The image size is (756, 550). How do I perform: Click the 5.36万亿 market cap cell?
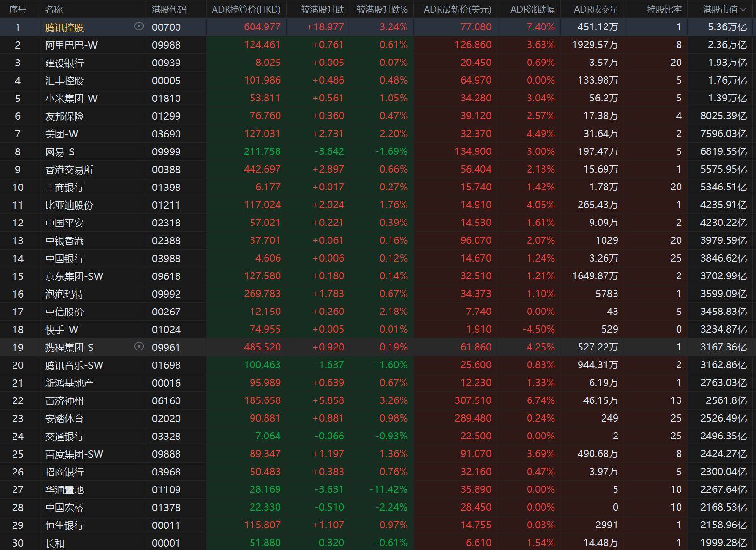click(x=727, y=27)
